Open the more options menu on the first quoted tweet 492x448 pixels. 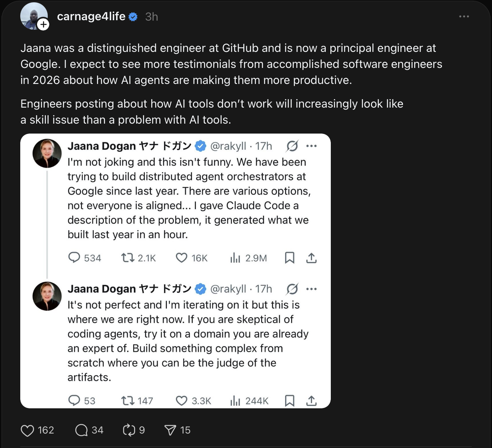312,146
